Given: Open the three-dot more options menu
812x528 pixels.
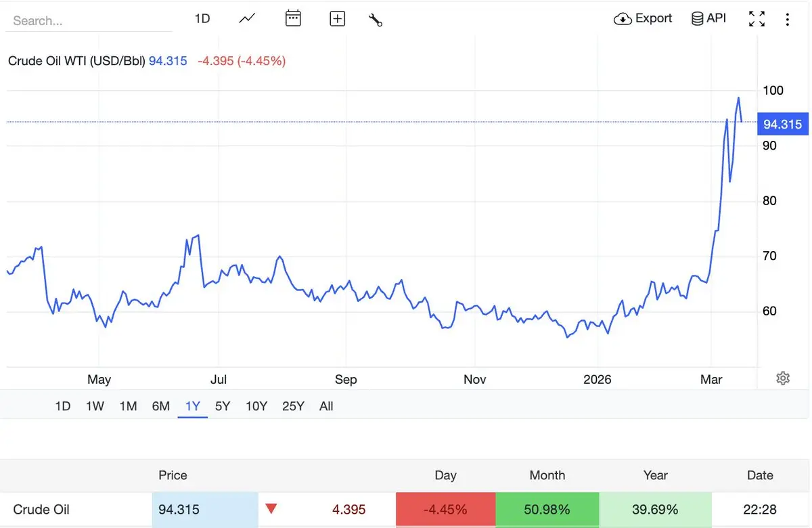Looking at the screenshot, I should pyautogui.click(x=787, y=19).
